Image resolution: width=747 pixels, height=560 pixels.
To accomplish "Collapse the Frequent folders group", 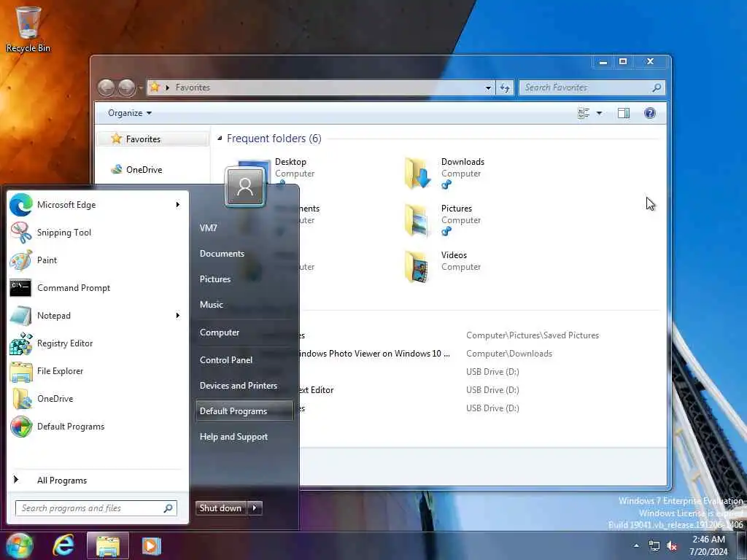I will pos(220,139).
